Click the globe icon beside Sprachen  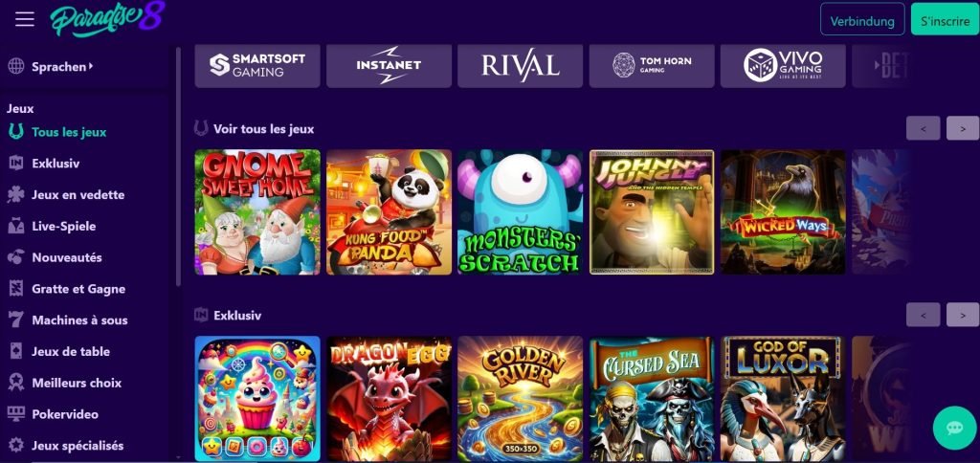tap(16, 66)
